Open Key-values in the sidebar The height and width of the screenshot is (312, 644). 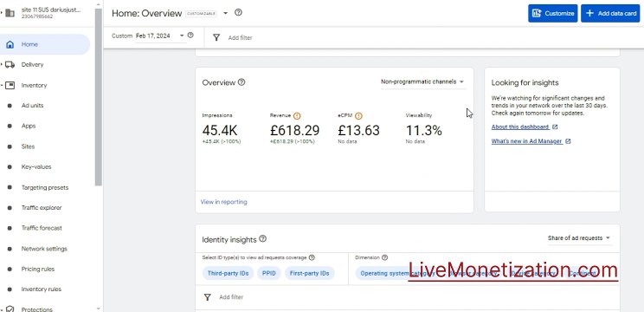tap(36, 167)
